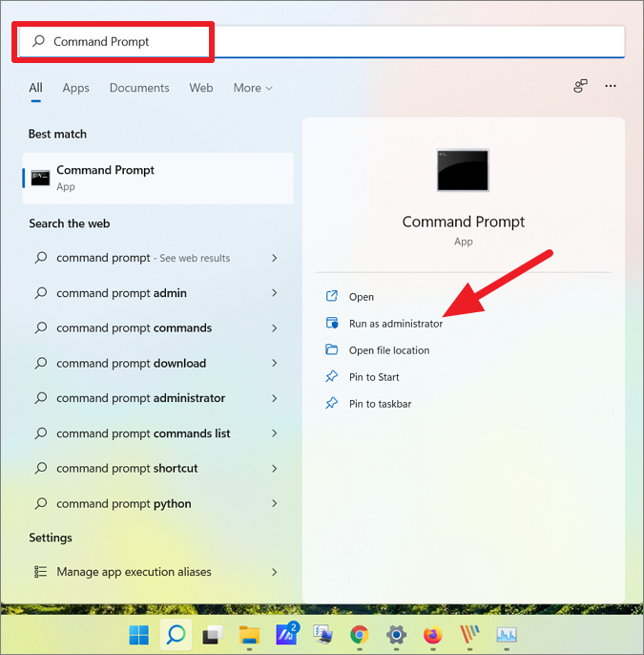Switch to the Web filter tab
This screenshot has height=655, width=644.
[x=201, y=88]
